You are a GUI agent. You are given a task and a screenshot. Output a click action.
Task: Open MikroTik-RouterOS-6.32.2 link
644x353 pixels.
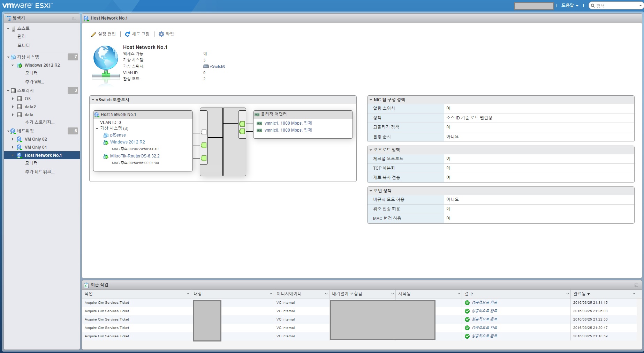(135, 156)
